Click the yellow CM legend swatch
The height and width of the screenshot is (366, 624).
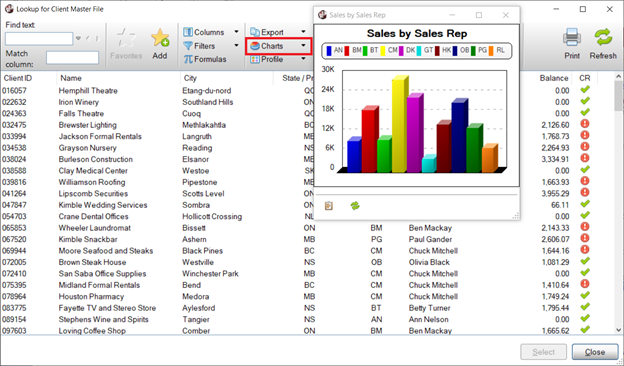tap(383, 51)
